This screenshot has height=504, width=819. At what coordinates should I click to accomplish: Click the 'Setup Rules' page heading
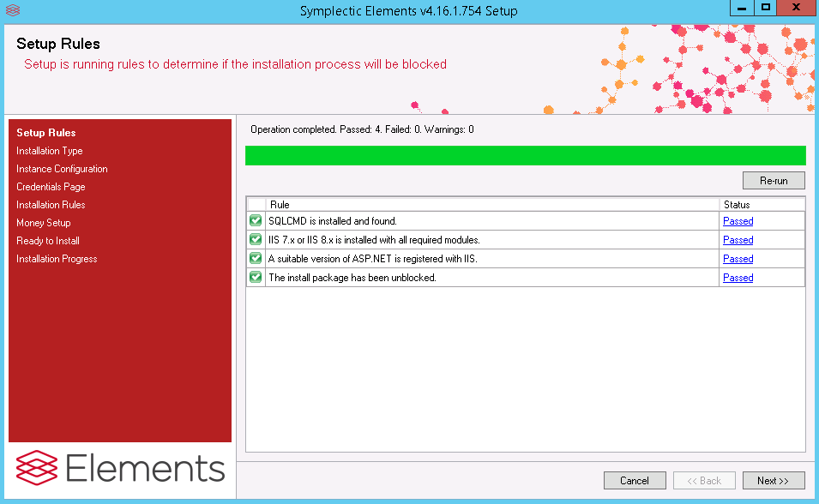click(58, 44)
